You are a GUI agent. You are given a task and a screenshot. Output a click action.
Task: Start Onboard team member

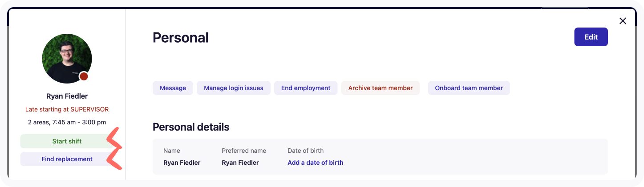[469, 88]
